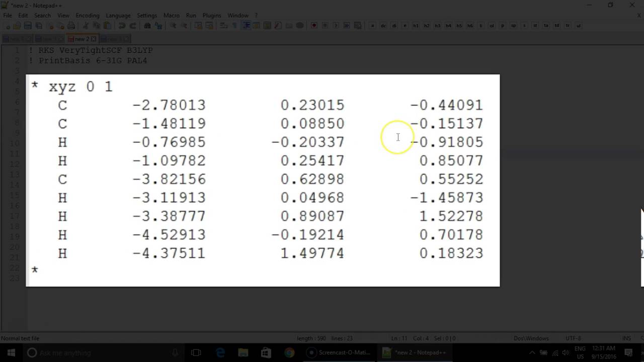Click the 'Ask me anything' taskbar search box

(x=103, y=352)
